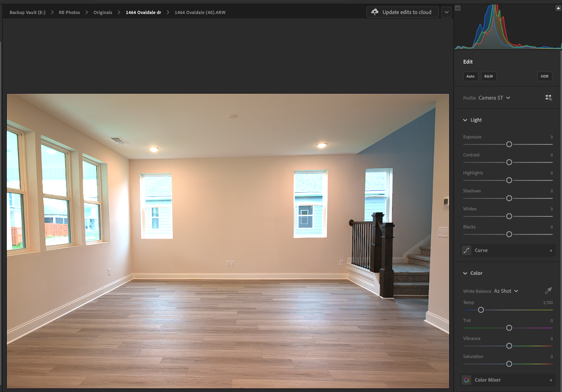Open the Camera ST profile dropdown
The height and width of the screenshot is (392, 562).
tap(494, 98)
